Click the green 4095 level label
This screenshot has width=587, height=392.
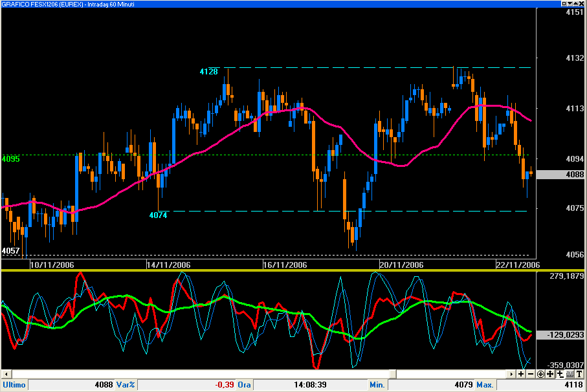click(x=11, y=159)
